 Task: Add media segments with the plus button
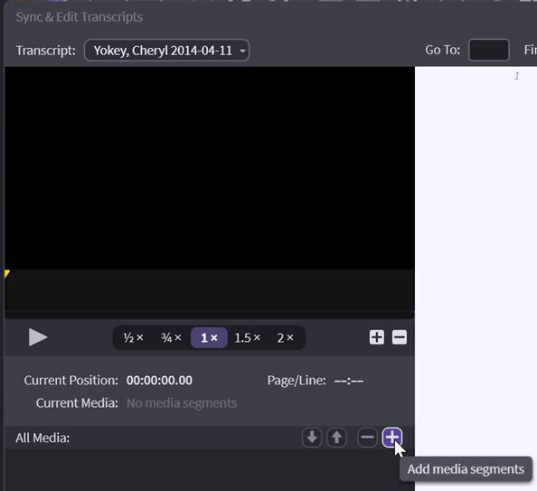pos(392,437)
